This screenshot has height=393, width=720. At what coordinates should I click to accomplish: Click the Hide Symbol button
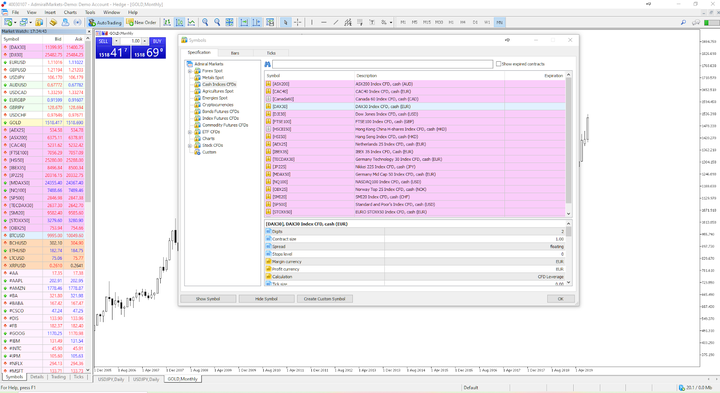tap(266, 299)
